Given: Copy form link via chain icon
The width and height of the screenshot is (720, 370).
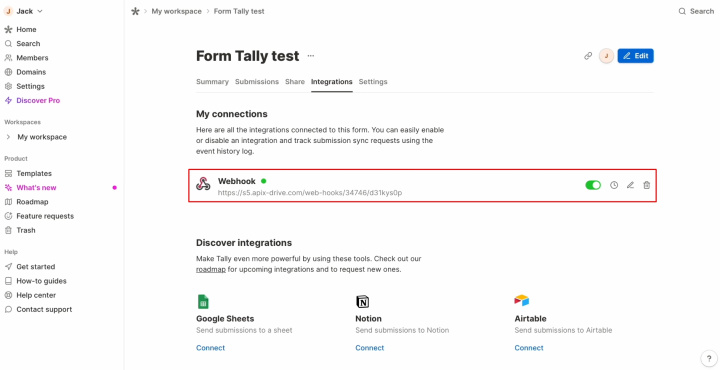Looking at the screenshot, I should [588, 56].
